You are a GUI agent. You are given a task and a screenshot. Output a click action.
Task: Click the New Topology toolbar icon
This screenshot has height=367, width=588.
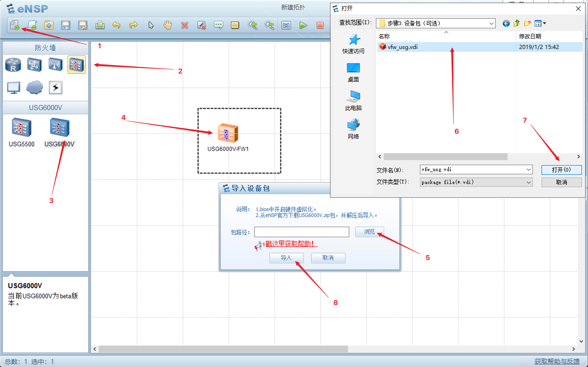[x=14, y=25]
